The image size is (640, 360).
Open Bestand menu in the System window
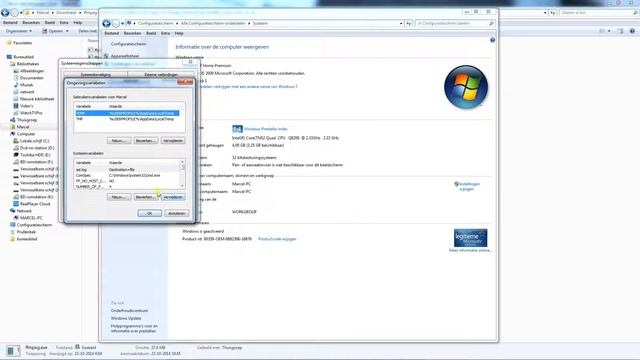pyautogui.click(x=111, y=33)
